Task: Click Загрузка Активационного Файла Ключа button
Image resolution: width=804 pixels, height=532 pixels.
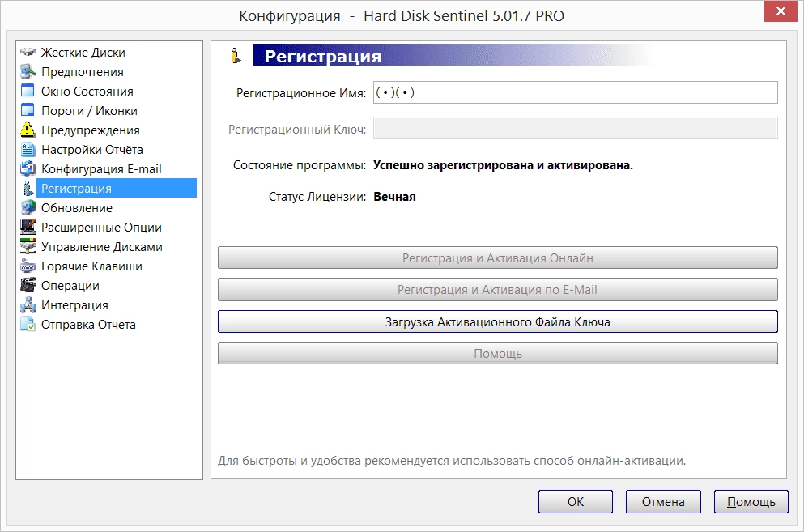Action: [x=497, y=321]
